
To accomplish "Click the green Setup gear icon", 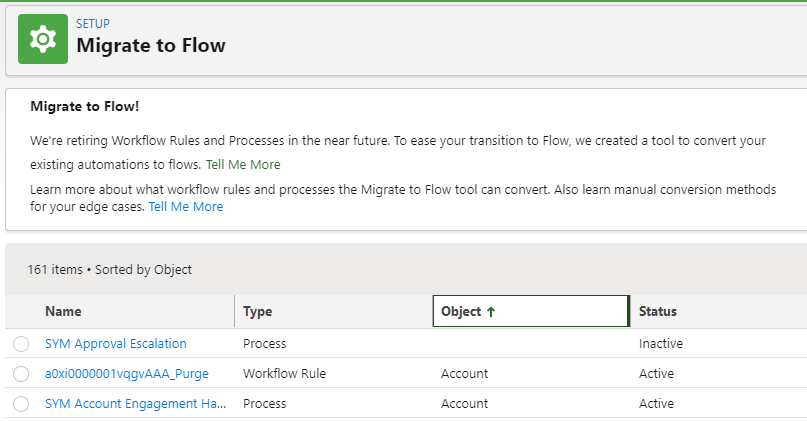I will click(x=43, y=39).
